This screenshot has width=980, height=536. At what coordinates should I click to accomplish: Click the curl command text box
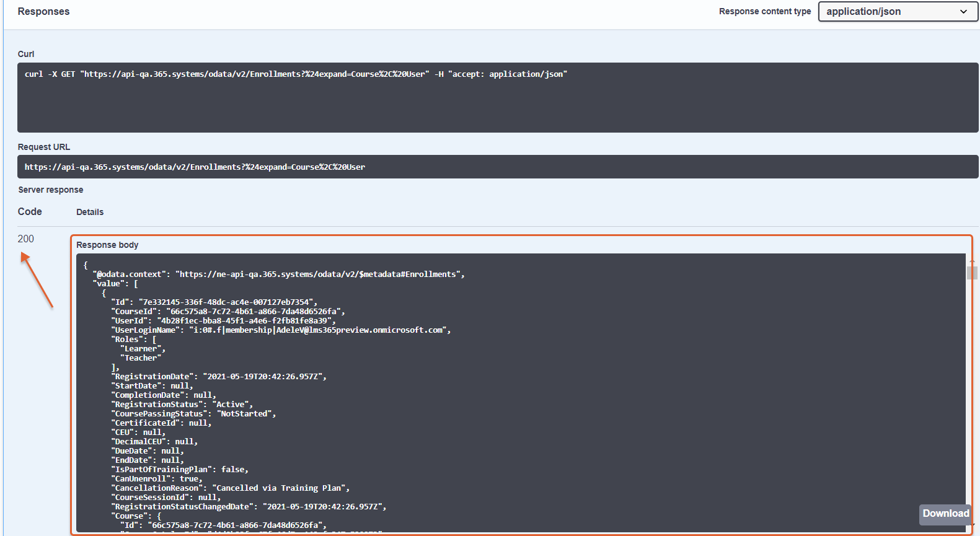(498, 97)
